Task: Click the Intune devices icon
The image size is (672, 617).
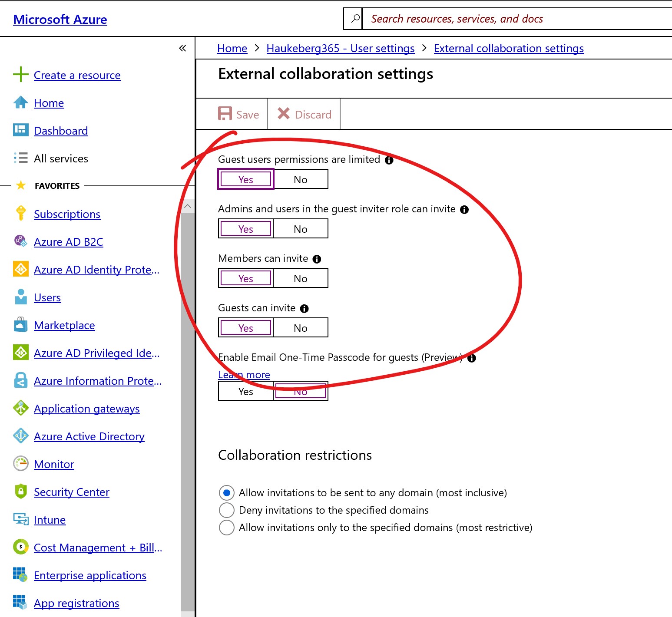Action: pyautogui.click(x=20, y=519)
